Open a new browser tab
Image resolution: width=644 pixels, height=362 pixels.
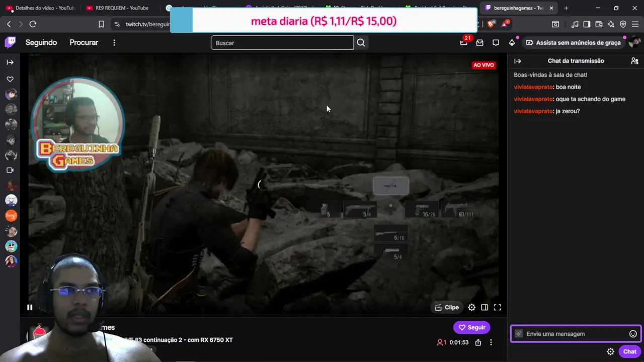click(x=567, y=8)
